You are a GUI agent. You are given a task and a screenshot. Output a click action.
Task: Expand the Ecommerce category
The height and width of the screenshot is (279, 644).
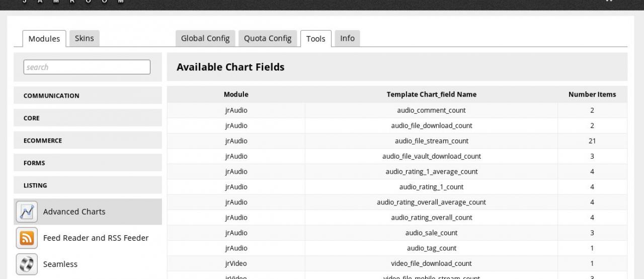[x=43, y=141]
